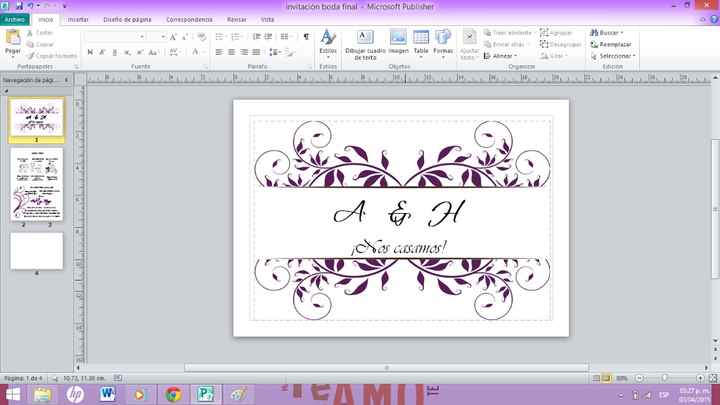Toggle center text alignment

(232, 52)
